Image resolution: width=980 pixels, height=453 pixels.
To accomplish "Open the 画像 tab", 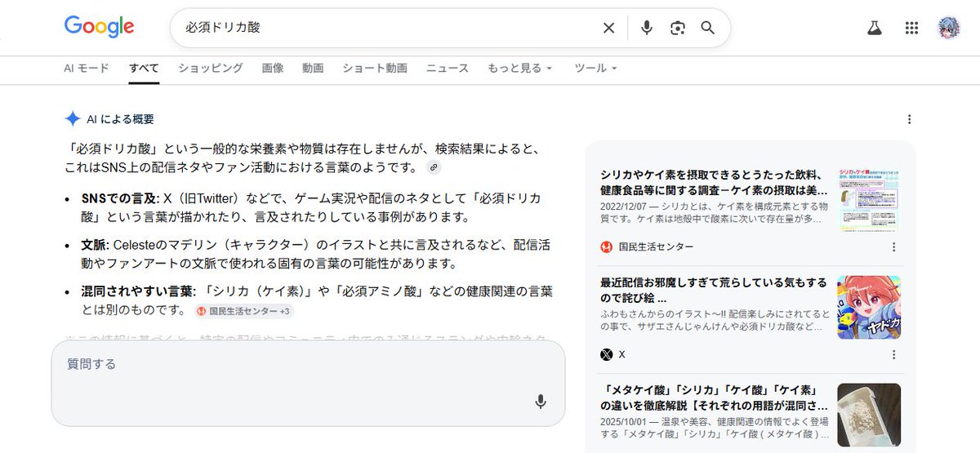I will tap(273, 69).
